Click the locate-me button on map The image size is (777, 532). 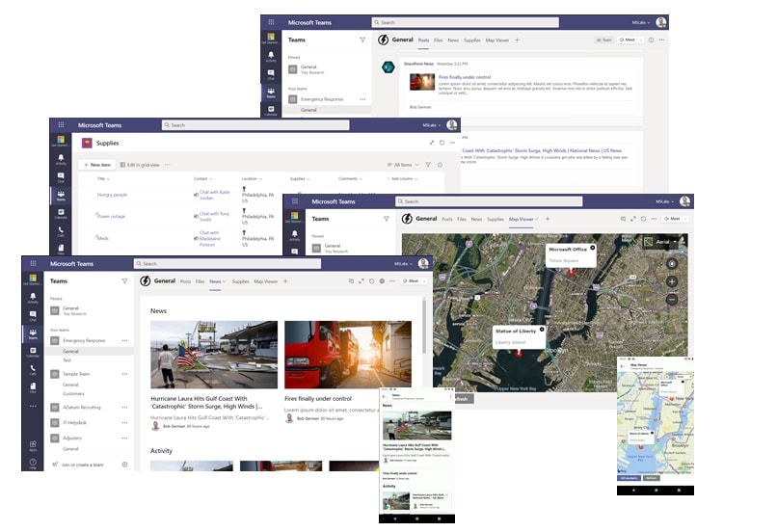coord(672,263)
